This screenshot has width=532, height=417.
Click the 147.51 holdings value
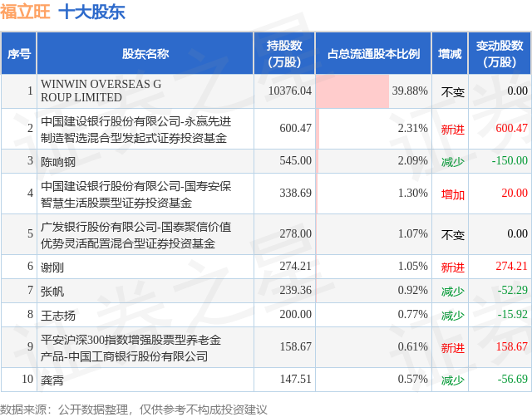pos(296,379)
